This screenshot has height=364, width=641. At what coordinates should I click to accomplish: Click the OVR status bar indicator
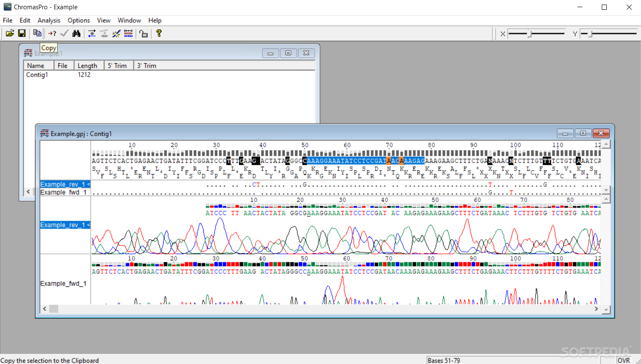(x=624, y=360)
